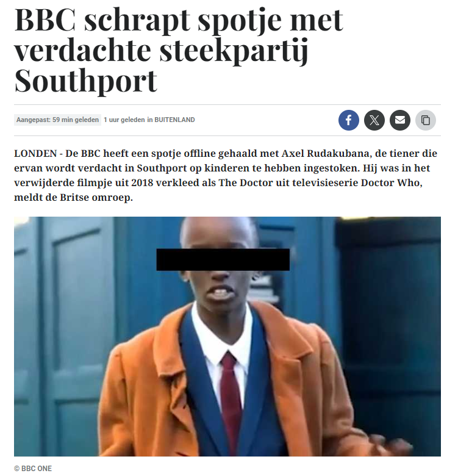Click the word 'Southport' in the headline
This screenshot has height=476, width=458.
pyautogui.click(x=86, y=81)
